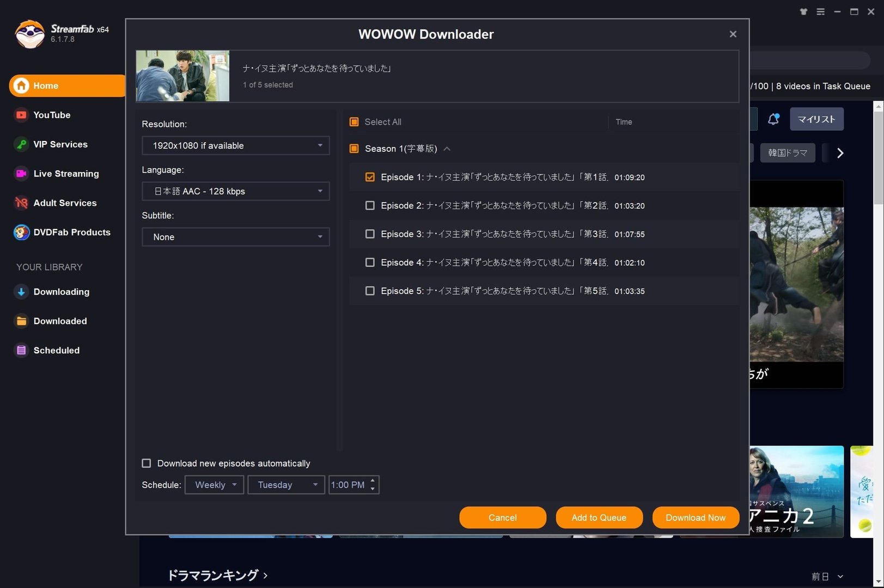This screenshot has width=884, height=588.
Task: Open the Downloading library
Action: pos(62,292)
